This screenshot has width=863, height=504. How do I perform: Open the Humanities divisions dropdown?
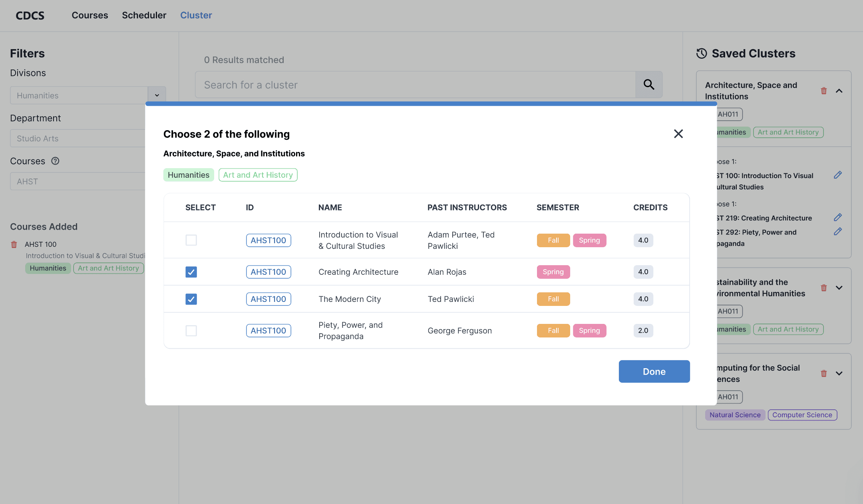click(x=157, y=95)
